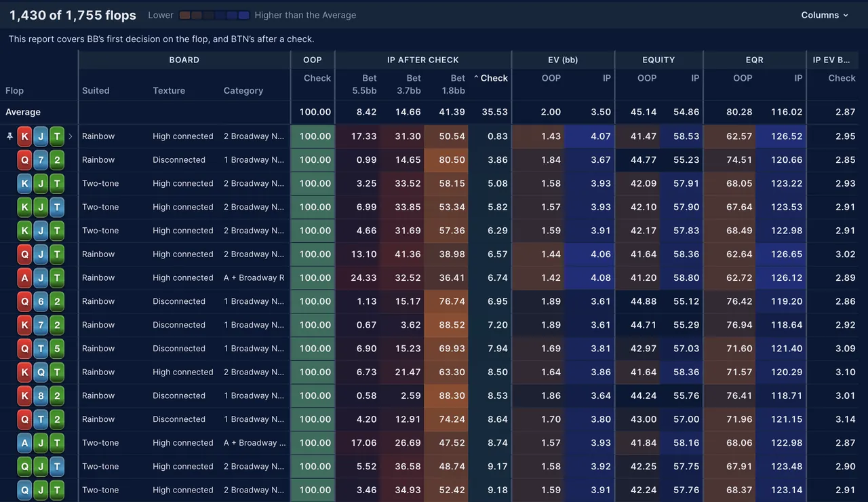Open the two-tone A J T flop cards
Image resolution: width=868 pixels, height=502 pixels.
(41, 443)
